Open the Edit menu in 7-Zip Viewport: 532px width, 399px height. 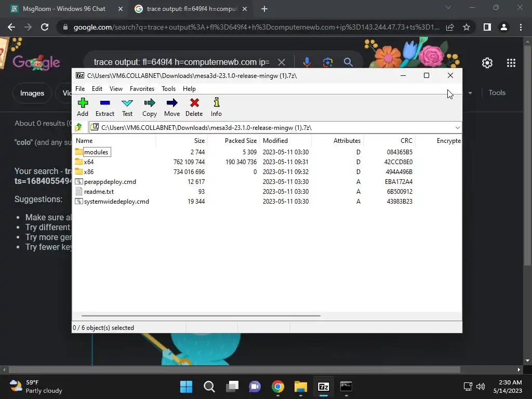click(x=97, y=88)
